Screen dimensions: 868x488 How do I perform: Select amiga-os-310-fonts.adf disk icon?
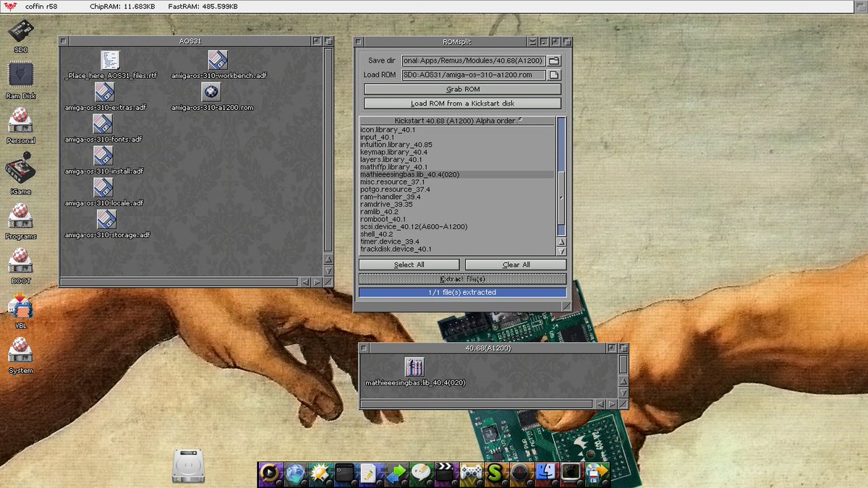tap(103, 124)
